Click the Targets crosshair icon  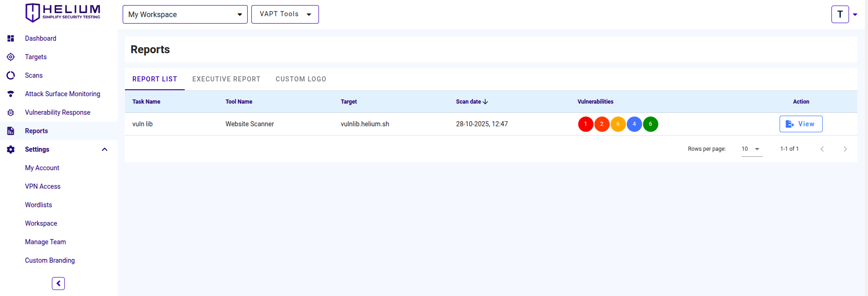pyautogui.click(x=11, y=57)
